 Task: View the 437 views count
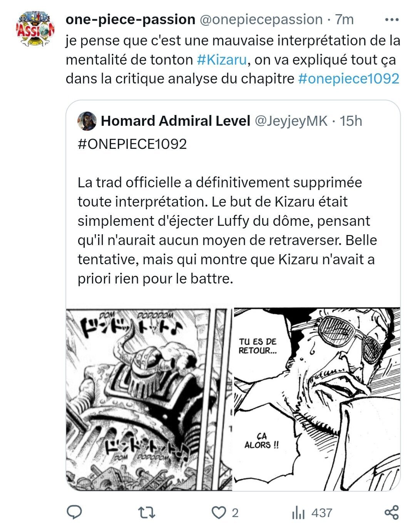point(322,513)
